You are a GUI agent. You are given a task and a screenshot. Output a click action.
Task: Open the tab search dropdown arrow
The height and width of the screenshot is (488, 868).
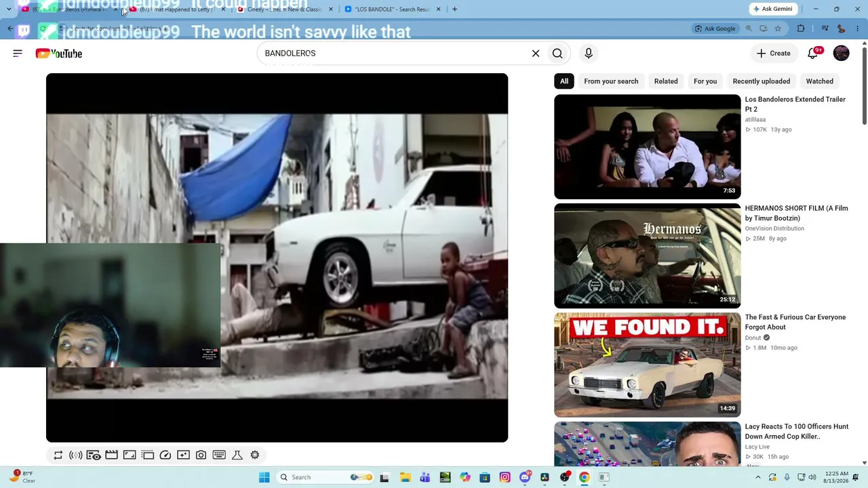click(8, 9)
